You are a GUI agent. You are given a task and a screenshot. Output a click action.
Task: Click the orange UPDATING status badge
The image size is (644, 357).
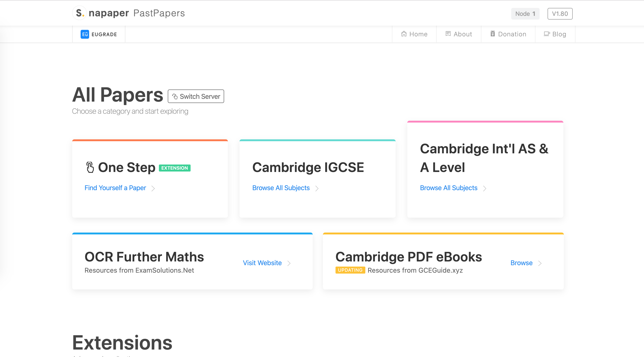coord(350,270)
